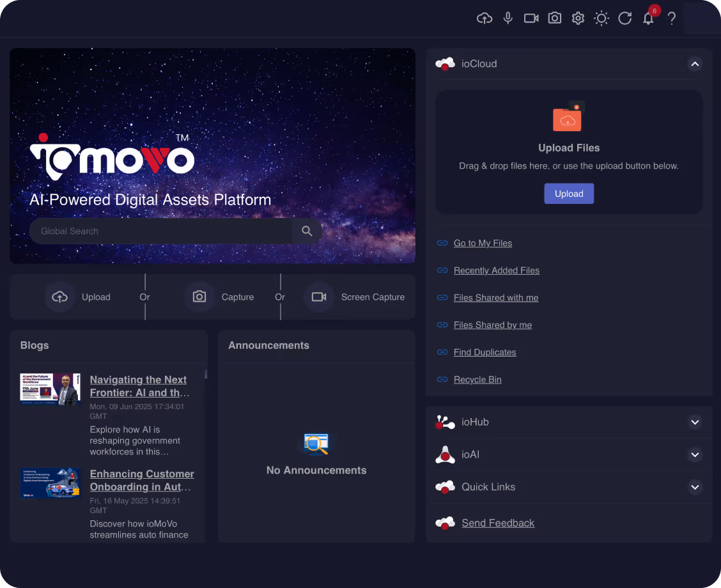Click the link icon beside Files Shared with me
Screen dimensions: 721x588
click(442, 297)
